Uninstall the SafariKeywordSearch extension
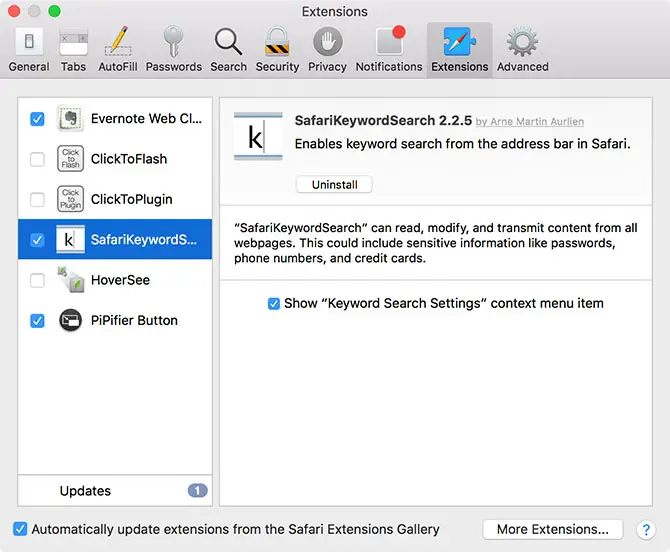The image size is (670, 552). click(x=335, y=185)
